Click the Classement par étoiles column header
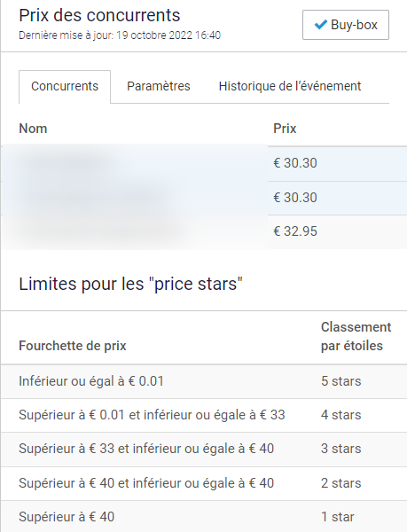The height and width of the screenshot is (532, 407). [356, 337]
